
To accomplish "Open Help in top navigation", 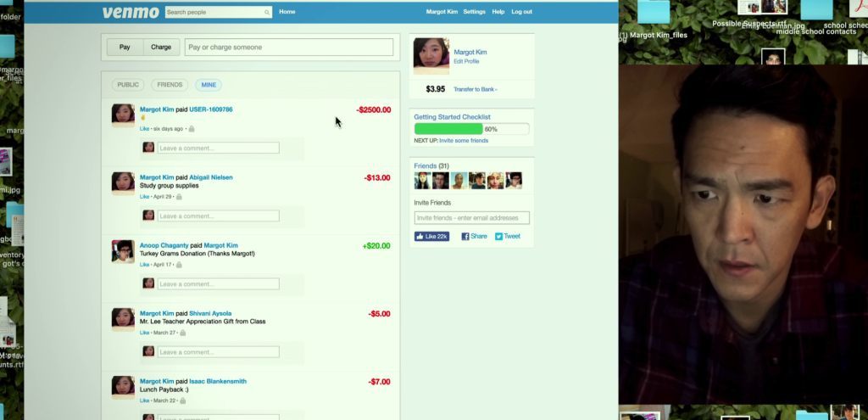I will point(498,12).
